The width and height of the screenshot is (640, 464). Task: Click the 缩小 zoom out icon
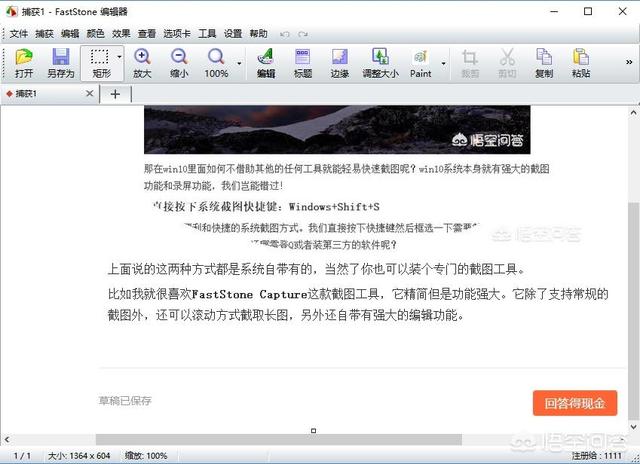tap(179, 63)
